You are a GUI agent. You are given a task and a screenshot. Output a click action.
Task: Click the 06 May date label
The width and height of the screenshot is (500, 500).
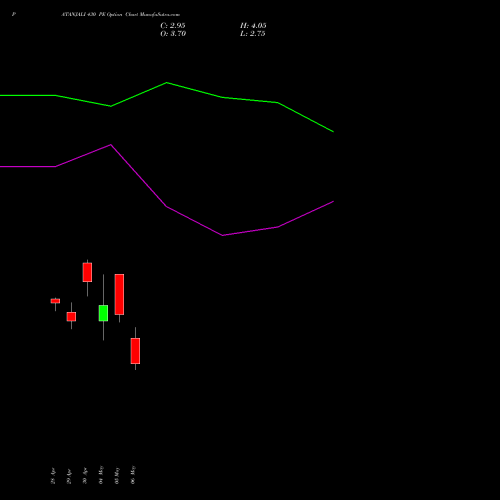133,475
